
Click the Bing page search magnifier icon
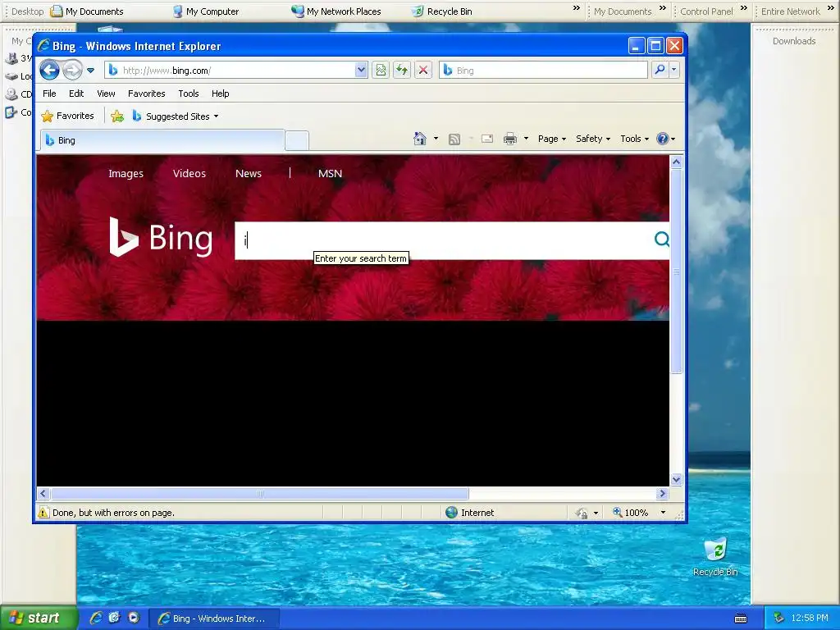pyautogui.click(x=662, y=240)
